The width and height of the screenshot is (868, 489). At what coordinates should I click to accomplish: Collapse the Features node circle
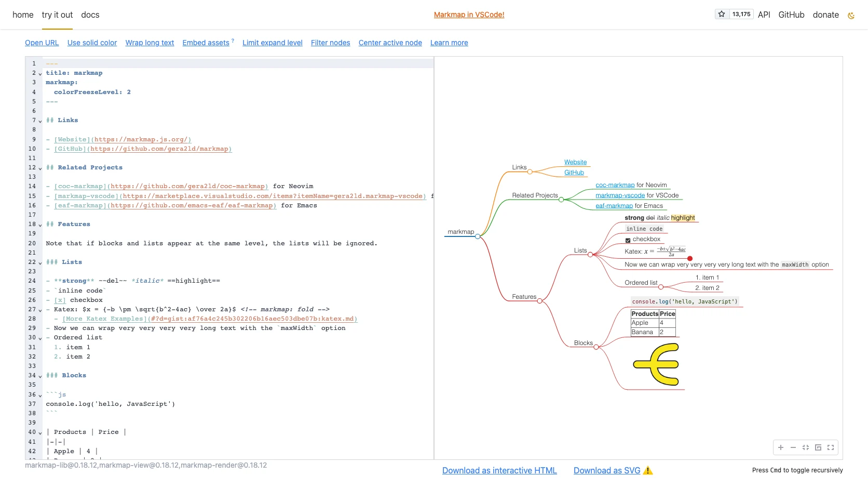coord(540,301)
